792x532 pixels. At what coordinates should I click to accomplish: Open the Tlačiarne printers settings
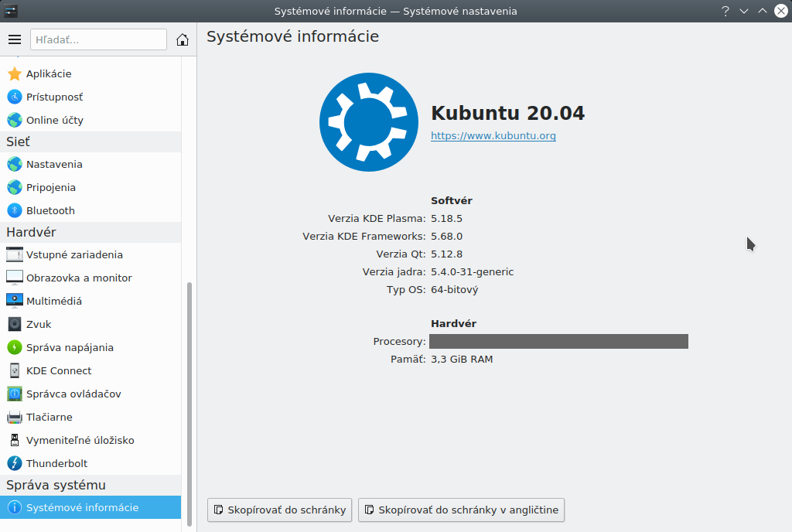tap(90, 417)
